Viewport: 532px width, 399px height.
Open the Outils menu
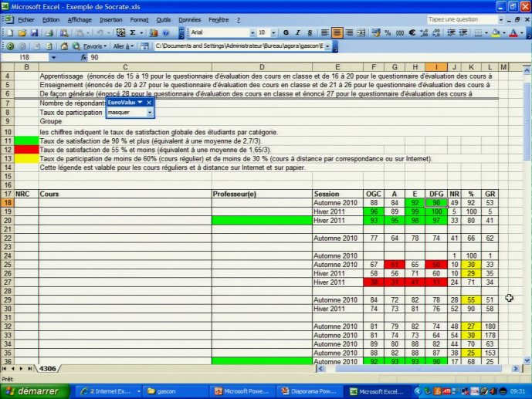[x=163, y=20]
